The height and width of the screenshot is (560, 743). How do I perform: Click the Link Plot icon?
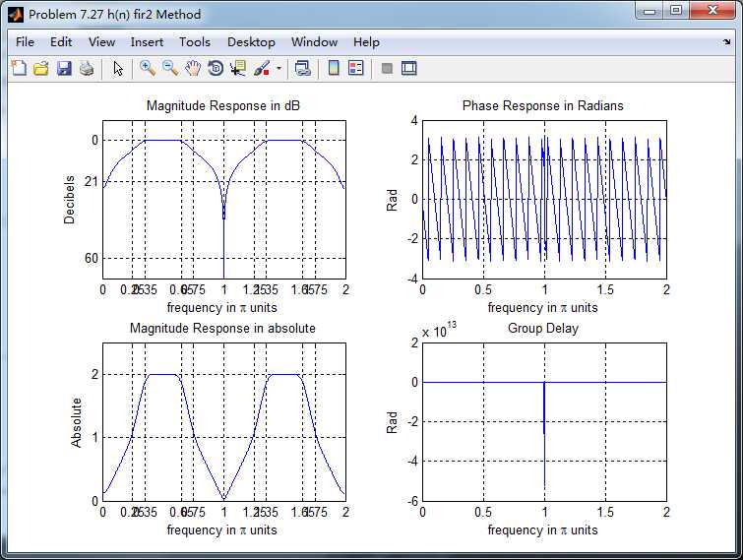303,68
